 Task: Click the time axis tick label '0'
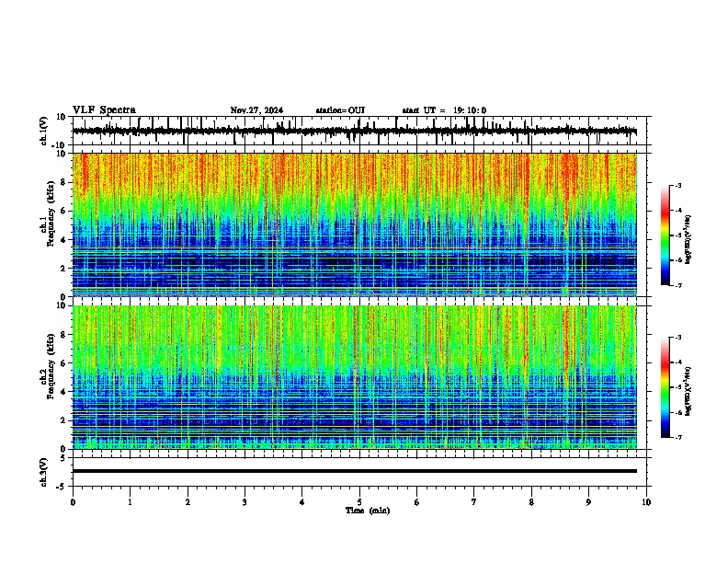pos(73,502)
